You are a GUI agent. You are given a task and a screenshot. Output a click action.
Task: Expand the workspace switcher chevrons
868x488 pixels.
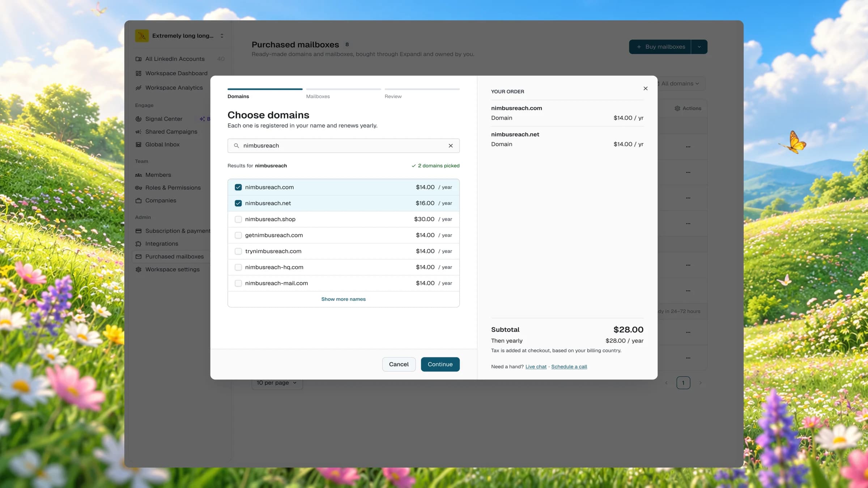pyautogui.click(x=222, y=36)
